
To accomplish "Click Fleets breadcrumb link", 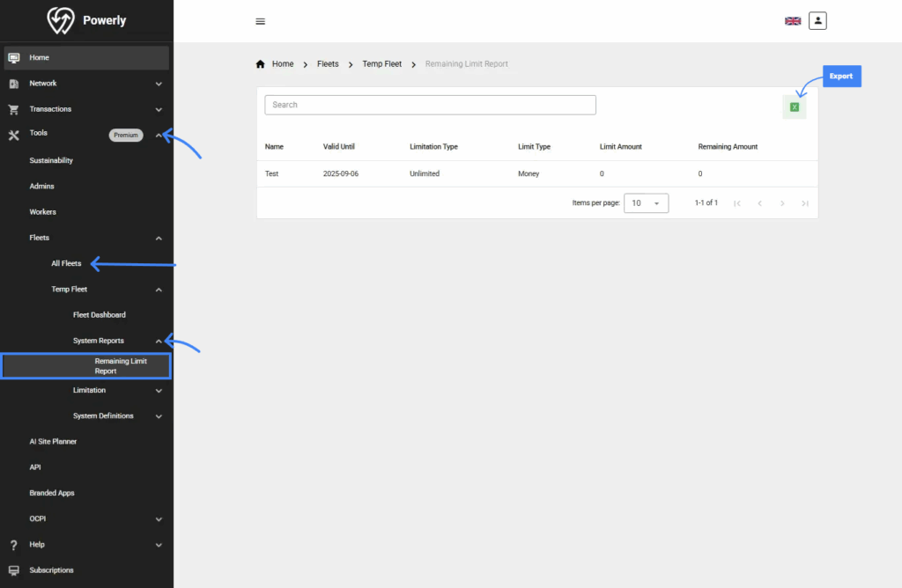I will coord(328,64).
